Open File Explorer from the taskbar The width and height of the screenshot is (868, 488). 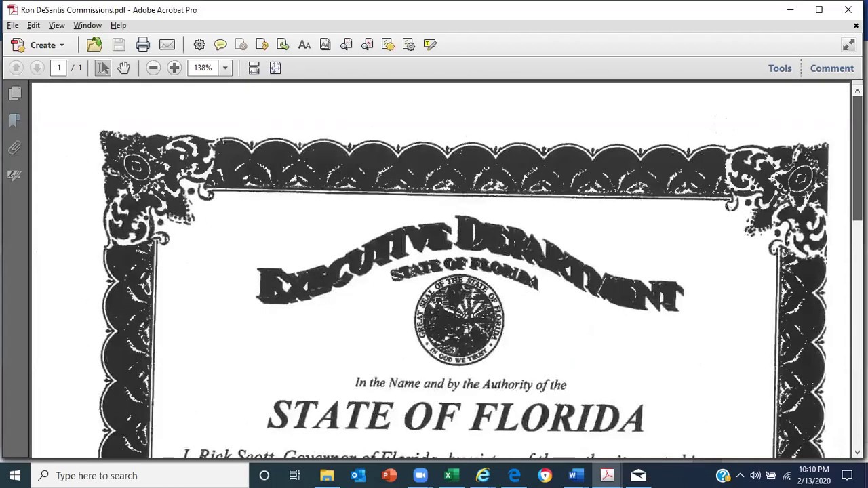(326, 475)
